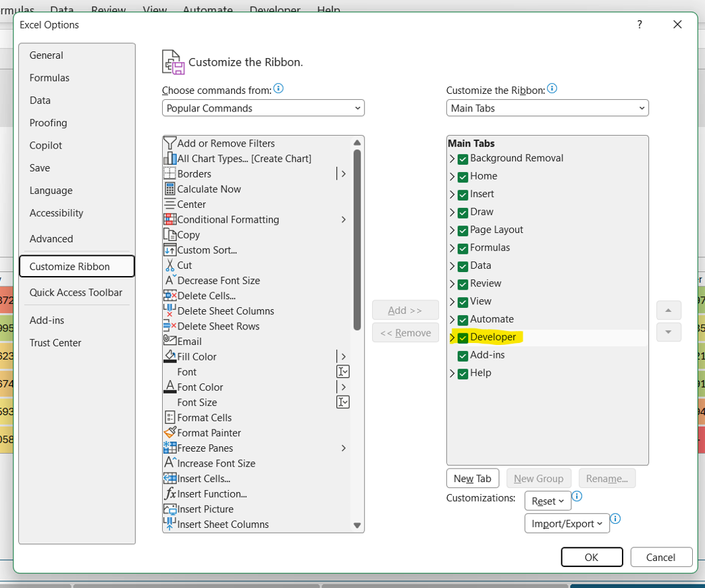Click the Move Down arrow button
This screenshot has height=588, width=705.
[669, 331]
